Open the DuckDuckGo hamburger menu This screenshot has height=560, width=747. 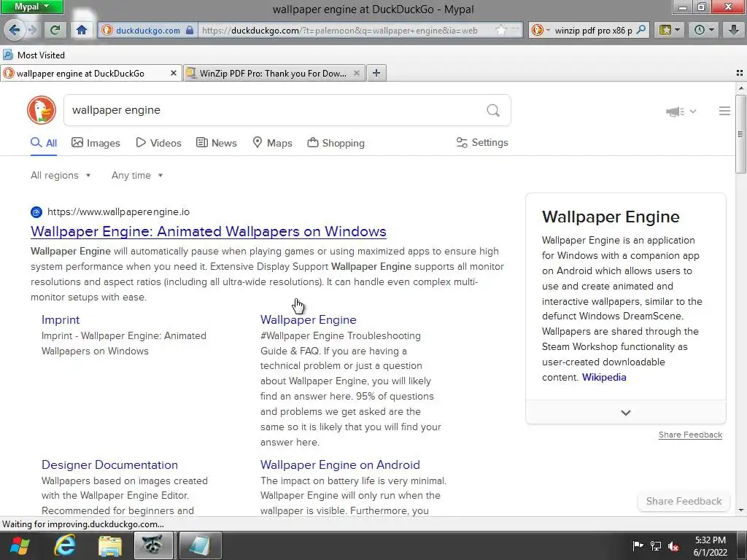pyautogui.click(x=724, y=111)
